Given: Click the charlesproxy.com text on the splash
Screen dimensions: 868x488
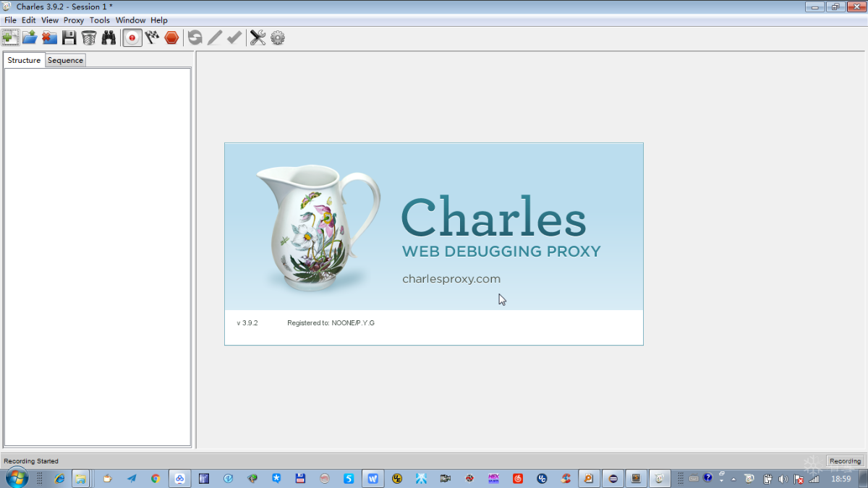Looking at the screenshot, I should pyautogui.click(x=451, y=278).
